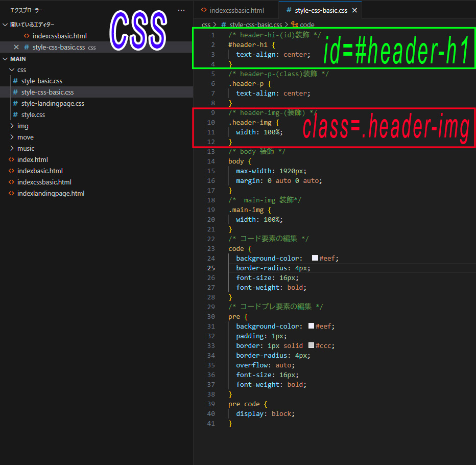This screenshot has height=465, width=476.
Task: Open the Explorer panel more actions menu
Action: coord(181,10)
